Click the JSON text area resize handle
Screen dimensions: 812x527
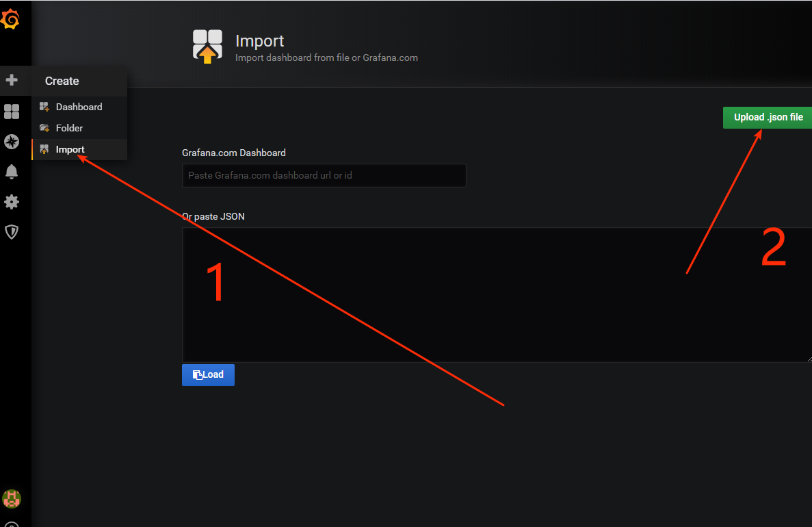pyautogui.click(x=809, y=359)
